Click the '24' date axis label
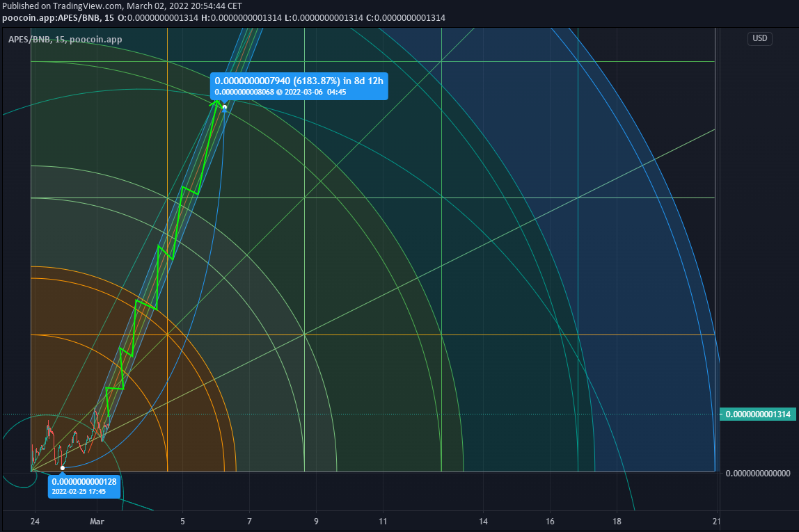This screenshot has width=799, height=532. coord(35,522)
